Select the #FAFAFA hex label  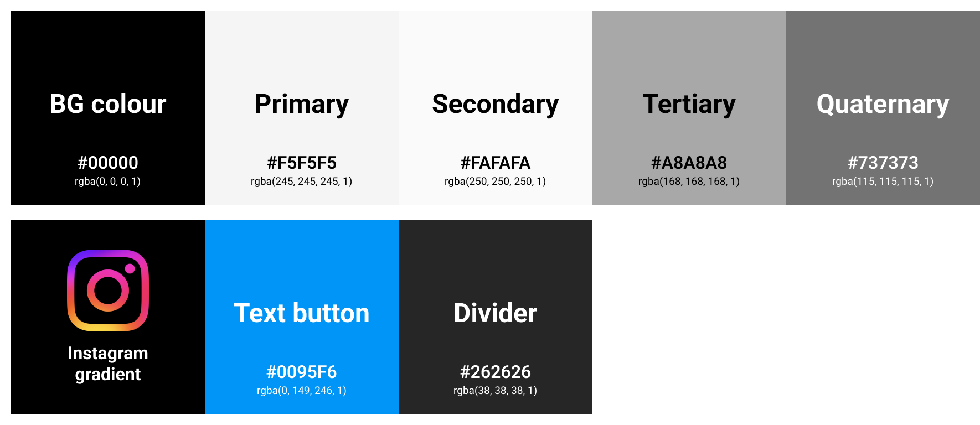point(496,163)
